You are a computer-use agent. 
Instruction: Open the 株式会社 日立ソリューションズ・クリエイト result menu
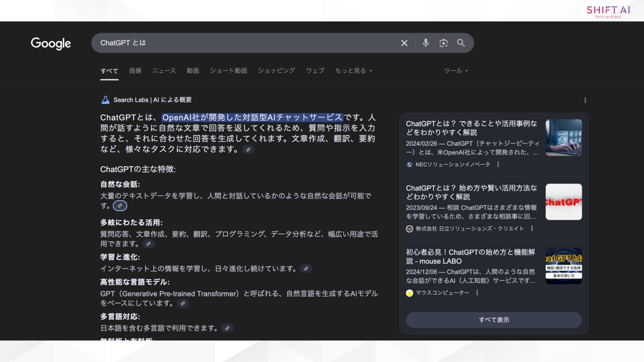click(x=532, y=229)
